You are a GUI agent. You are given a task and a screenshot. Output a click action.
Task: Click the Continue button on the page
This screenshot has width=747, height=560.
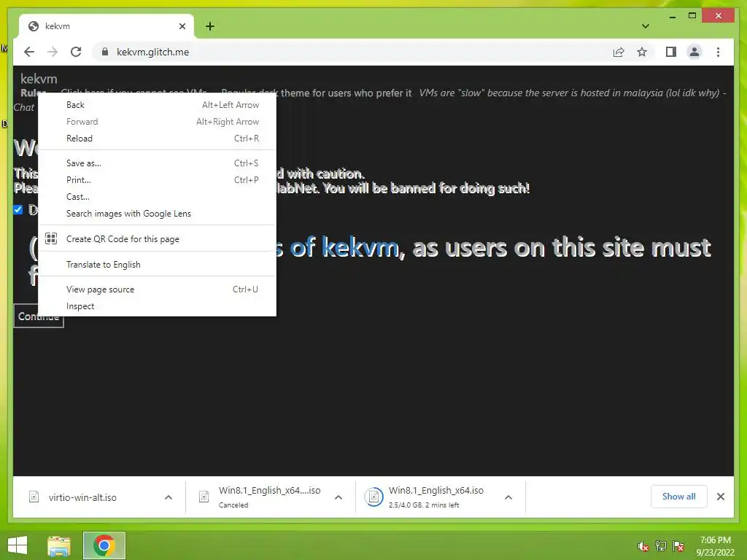[39, 316]
